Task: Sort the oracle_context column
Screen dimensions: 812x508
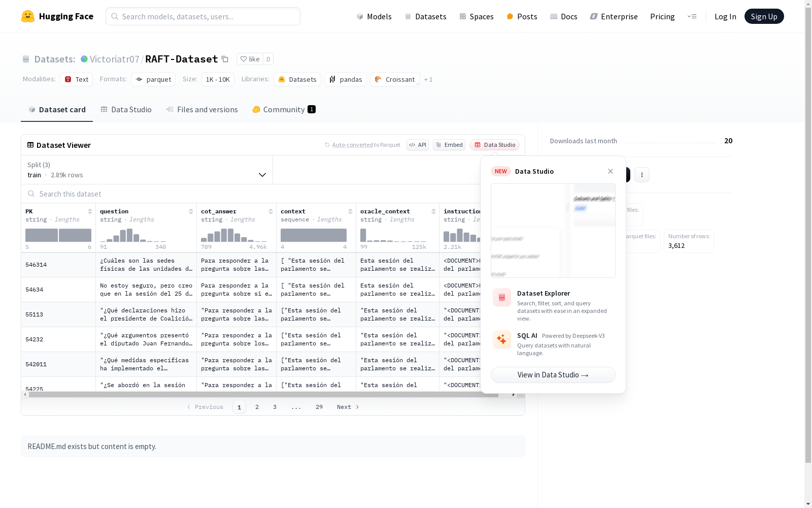Action: [433, 211]
